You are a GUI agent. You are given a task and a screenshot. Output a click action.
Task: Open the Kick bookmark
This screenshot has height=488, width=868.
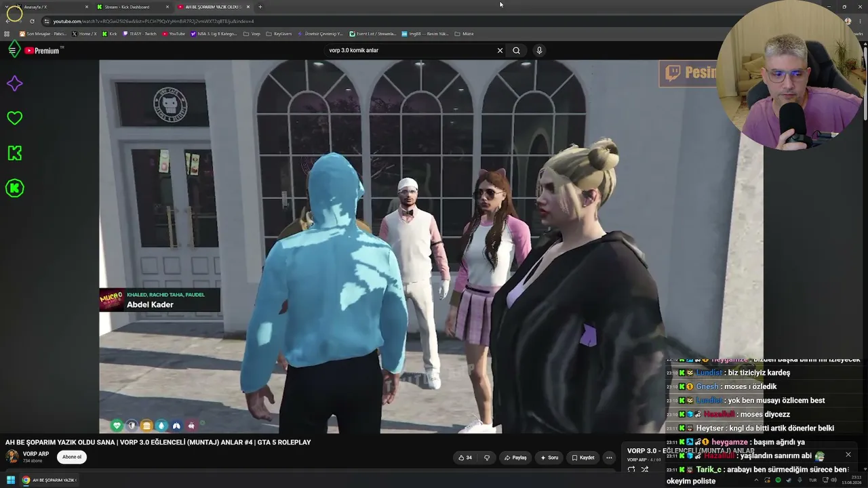point(109,34)
